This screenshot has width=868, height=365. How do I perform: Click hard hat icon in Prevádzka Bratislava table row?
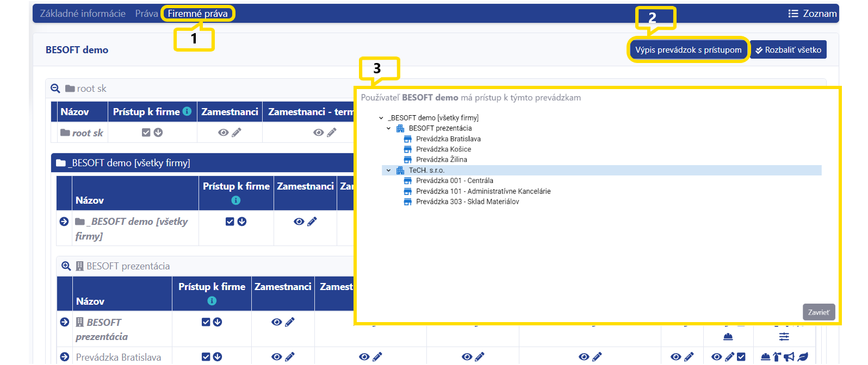pos(765,356)
